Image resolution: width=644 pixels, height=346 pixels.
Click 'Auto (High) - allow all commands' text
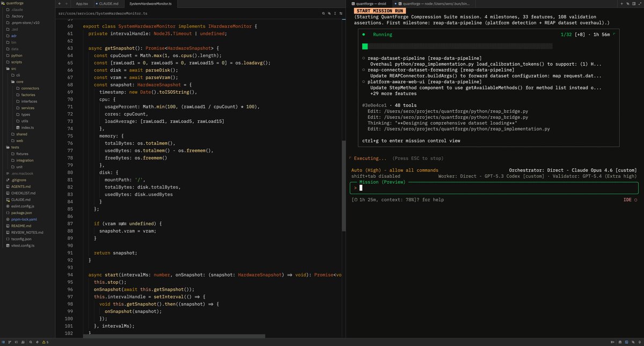tap(394, 170)
